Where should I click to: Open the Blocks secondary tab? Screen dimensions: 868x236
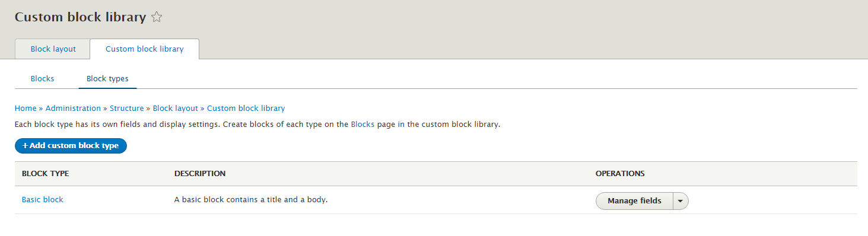pos(42,78)
